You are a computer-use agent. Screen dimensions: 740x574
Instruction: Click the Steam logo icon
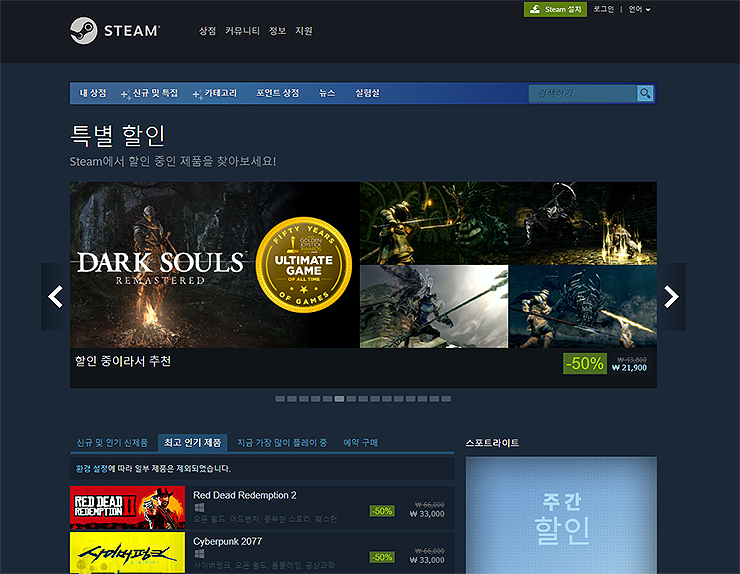click(x=84, y=31)
